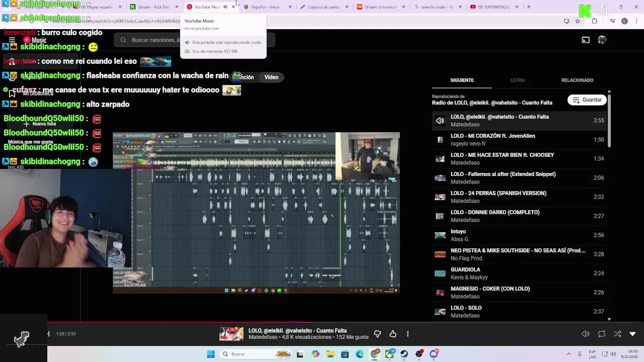Play NEO PISTEA & MIKE SOUTHSIDE - NO SEAS ASÍ

519,254
